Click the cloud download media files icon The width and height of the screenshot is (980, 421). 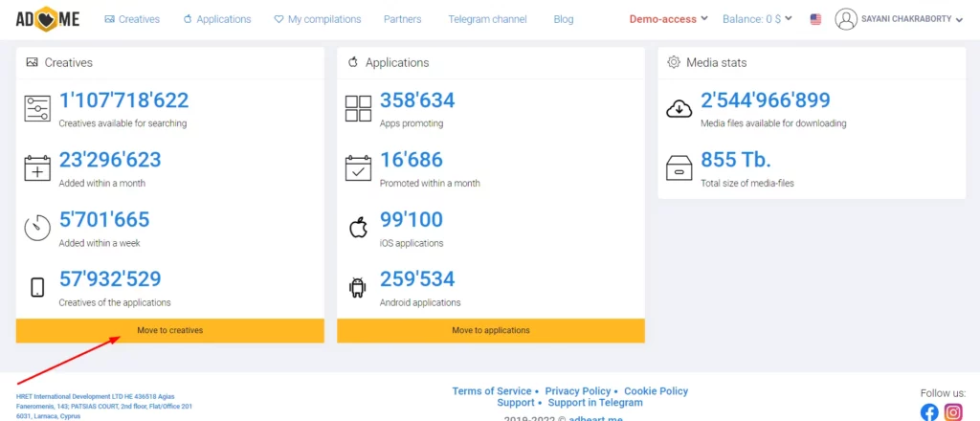click(679, 108)
